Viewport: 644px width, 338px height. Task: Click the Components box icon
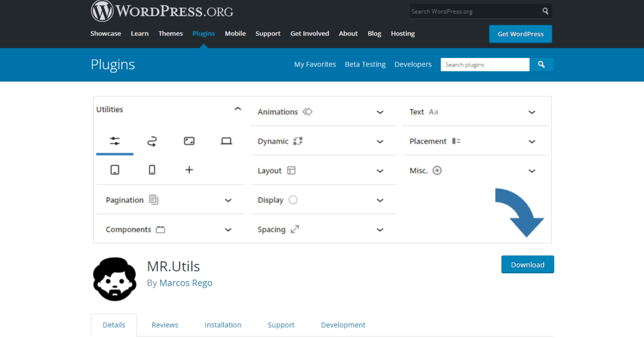coord(160,230)
